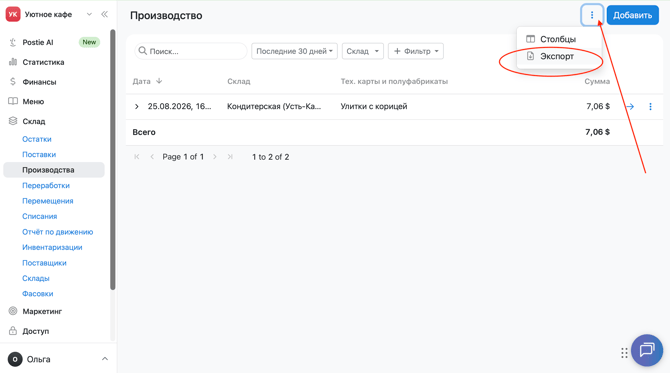Choose Экспорт from the dropdown menu
The image size is (670, 373).
pos(558,56)
